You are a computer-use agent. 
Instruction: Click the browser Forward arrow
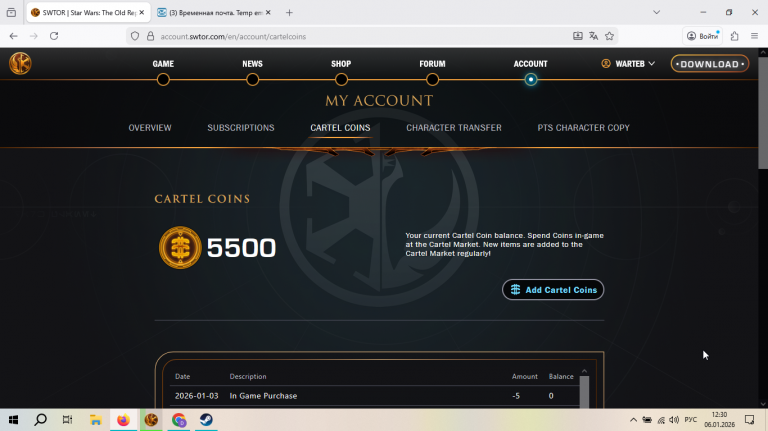tap(34, 36)
